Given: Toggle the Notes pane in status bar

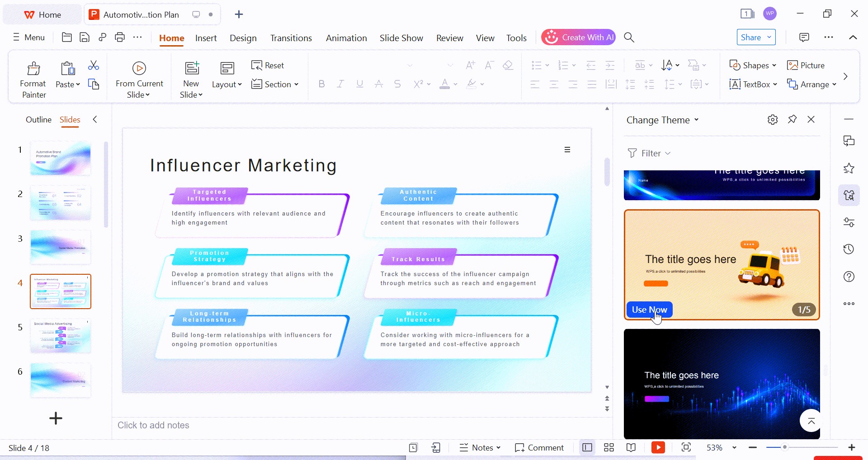Looking at the screenshot, I should click(480, 447).
